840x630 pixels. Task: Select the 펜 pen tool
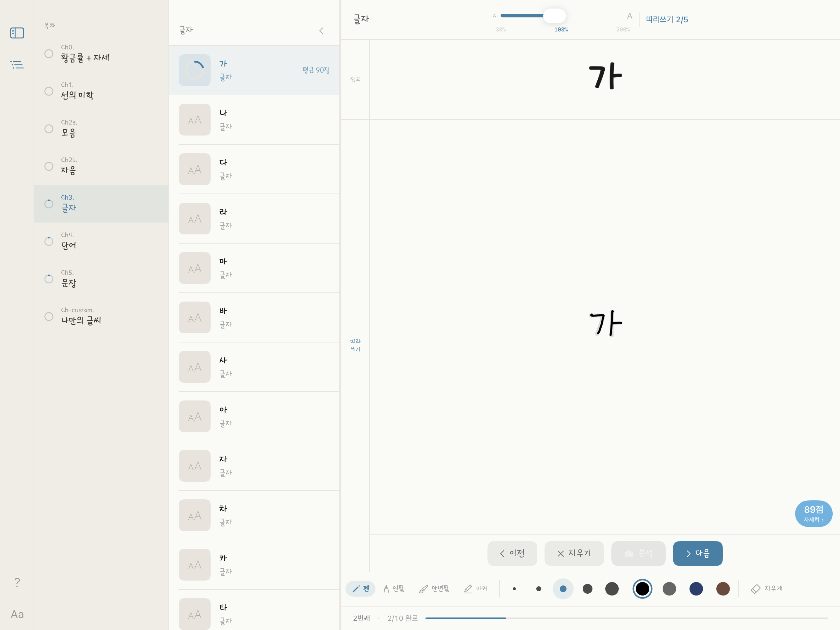360,588
